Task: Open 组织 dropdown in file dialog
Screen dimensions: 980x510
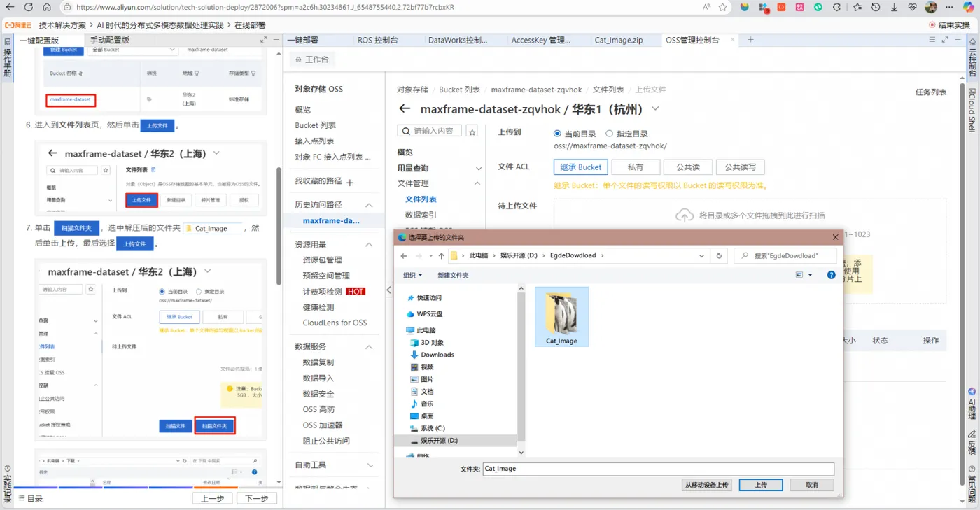Action: click(412, 275)
